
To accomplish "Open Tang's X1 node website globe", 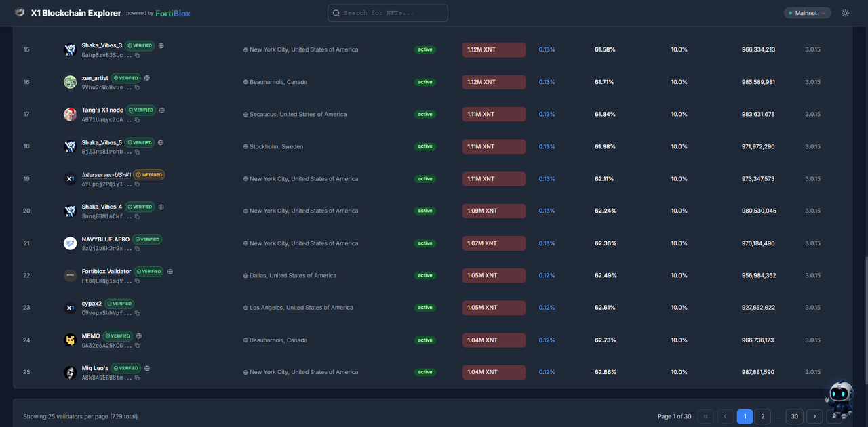I will [162, 110].
